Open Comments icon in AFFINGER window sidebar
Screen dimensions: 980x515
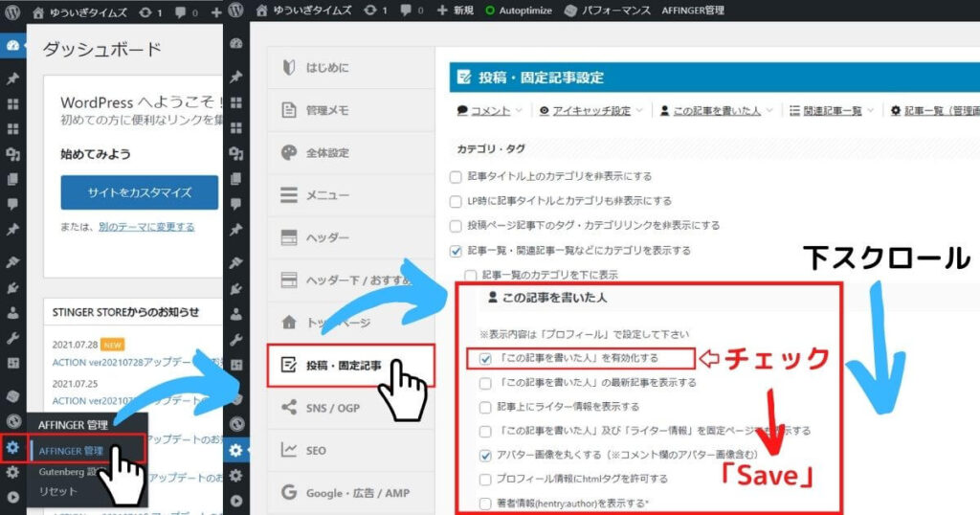tap(235, 204)
